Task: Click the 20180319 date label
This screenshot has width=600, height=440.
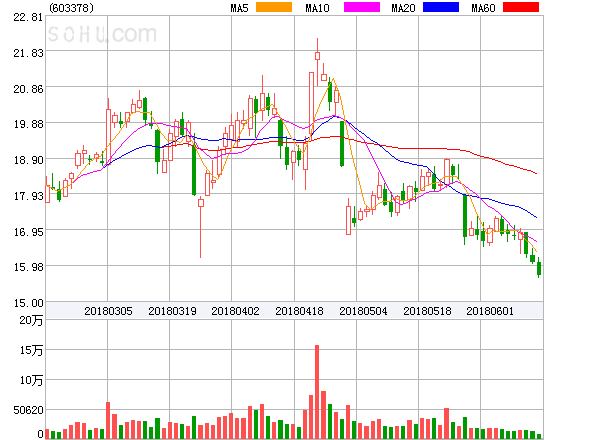Action: pyautogui.click(x=172, y=311)
